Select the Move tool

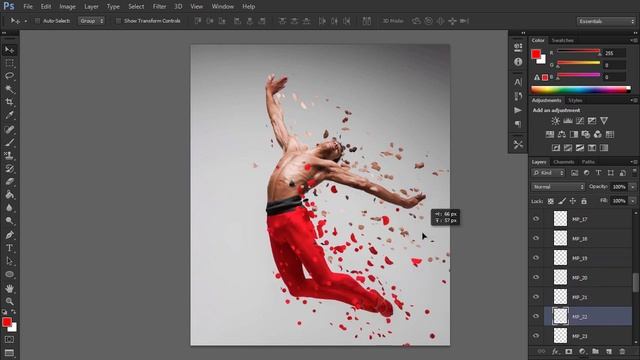pyautogui.click(x=9, y=50)
